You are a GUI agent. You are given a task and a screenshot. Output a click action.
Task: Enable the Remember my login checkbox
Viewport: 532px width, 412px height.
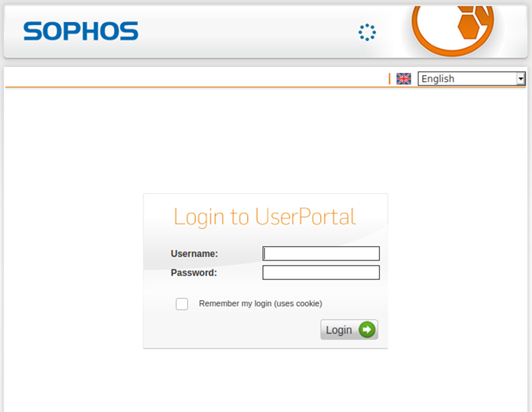[x=182, y=304]
